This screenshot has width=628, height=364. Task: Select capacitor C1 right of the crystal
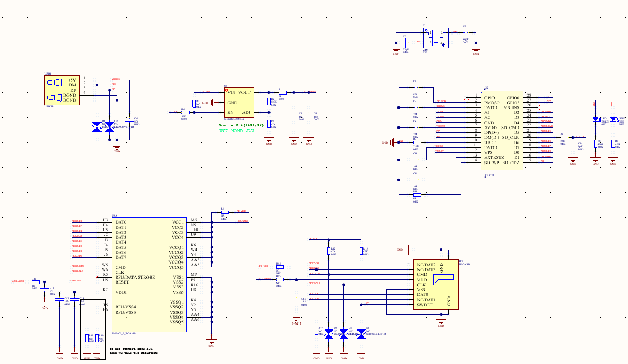(x=465, y=32)
